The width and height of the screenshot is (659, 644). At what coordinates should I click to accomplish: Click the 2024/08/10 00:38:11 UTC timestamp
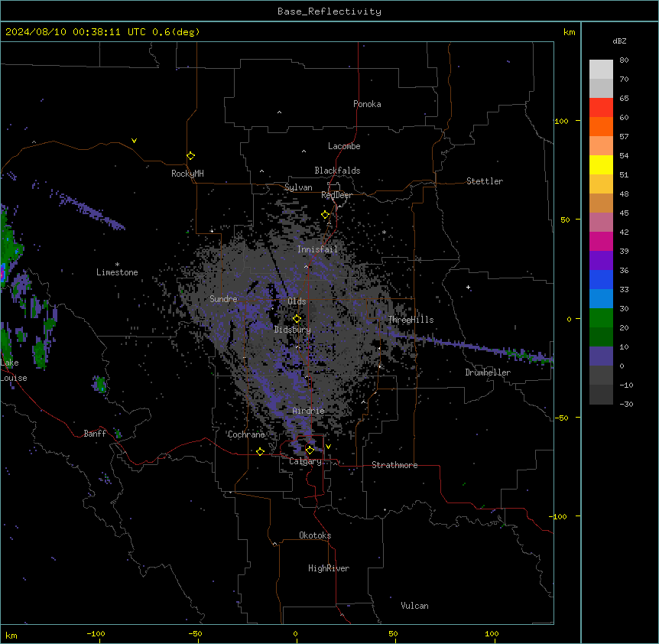coord(76,32)
